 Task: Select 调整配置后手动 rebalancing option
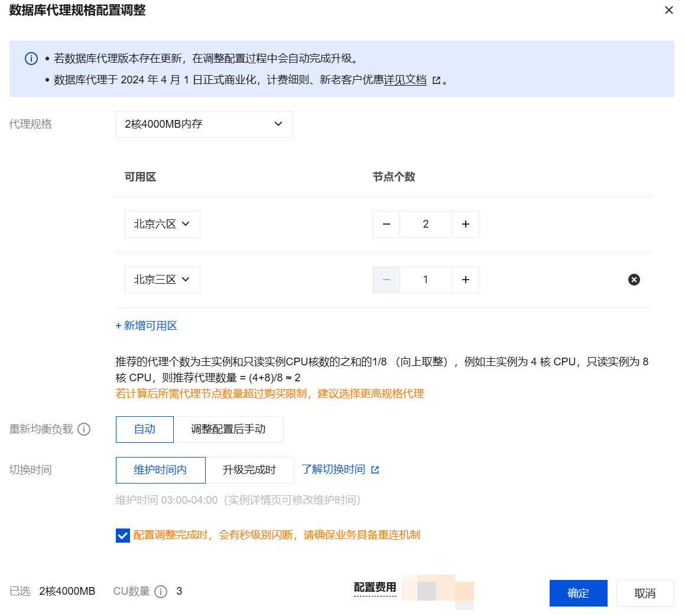(x=228, y=429)
